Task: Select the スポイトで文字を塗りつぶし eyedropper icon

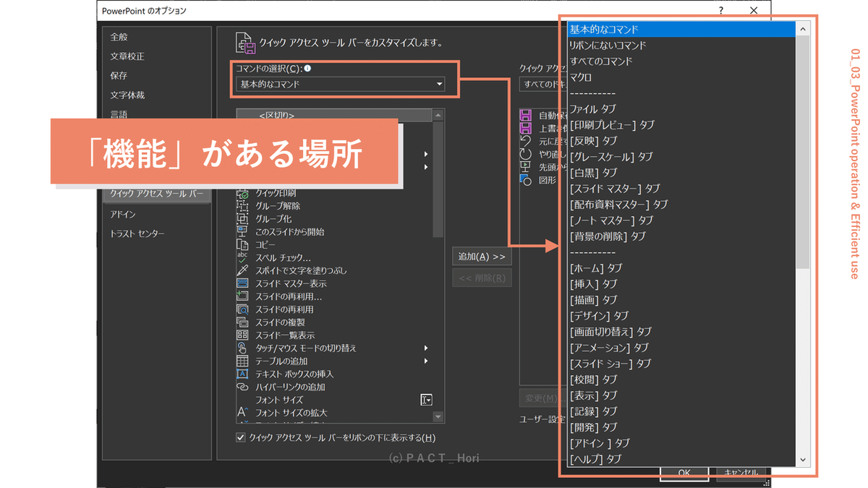Action: (x=243, y=270)
